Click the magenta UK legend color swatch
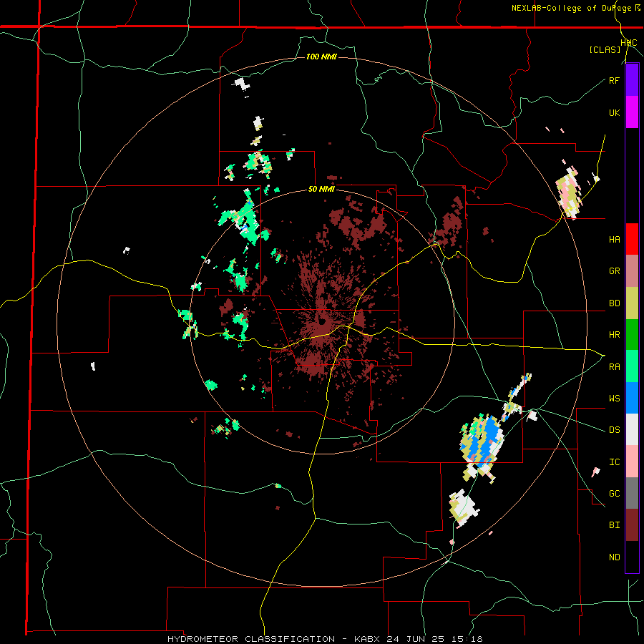The height and width of the screenshot is (644, 644). (632, 112)
